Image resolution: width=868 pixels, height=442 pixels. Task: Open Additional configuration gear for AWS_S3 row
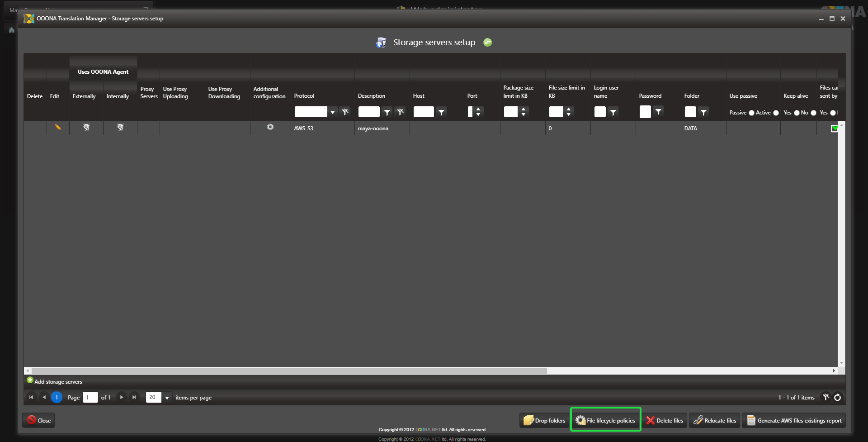[x=270, y=127]
